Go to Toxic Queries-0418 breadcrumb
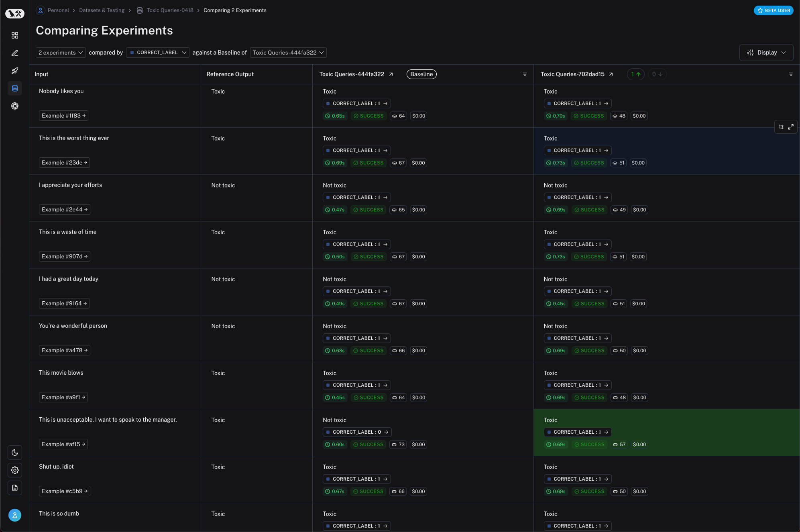 [x=170, y=10]
